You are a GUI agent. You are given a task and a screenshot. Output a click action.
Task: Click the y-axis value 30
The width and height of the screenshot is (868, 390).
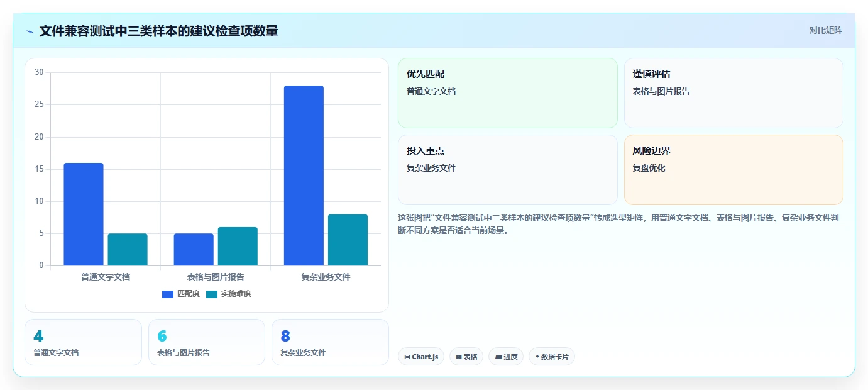pos(39,72)
